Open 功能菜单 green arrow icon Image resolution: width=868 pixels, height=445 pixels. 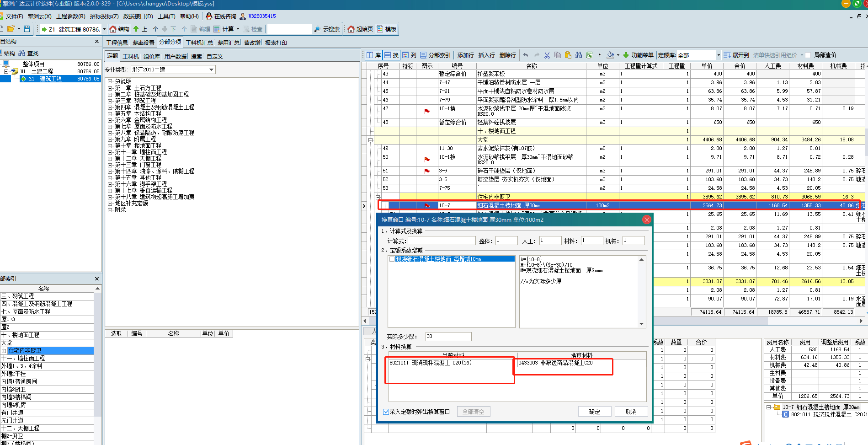pos(626,55)
